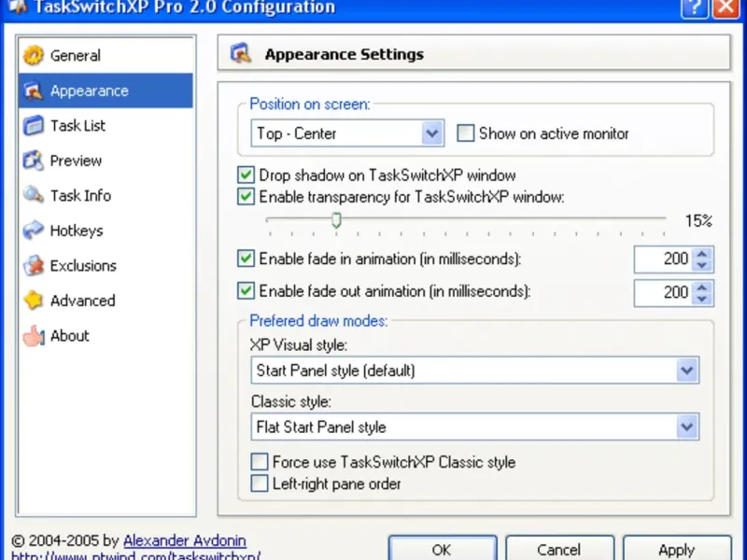Click the Apply button
This screenshot has height=560, width=747.
[x=677, y=549]
